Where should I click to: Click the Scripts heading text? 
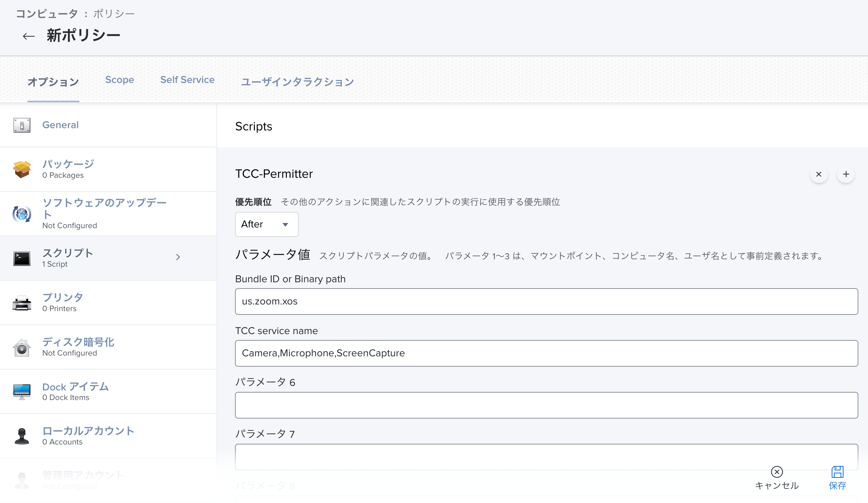coord(254,126)
